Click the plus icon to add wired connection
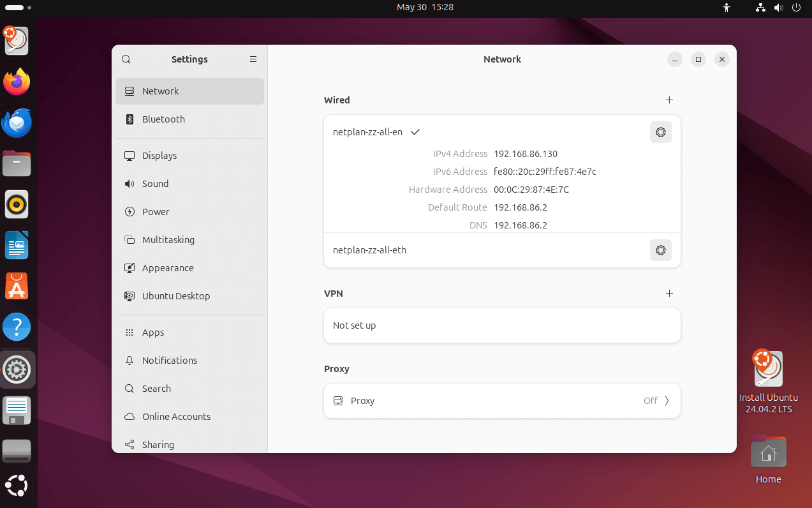The image size is (812, 508). (669, 100)
